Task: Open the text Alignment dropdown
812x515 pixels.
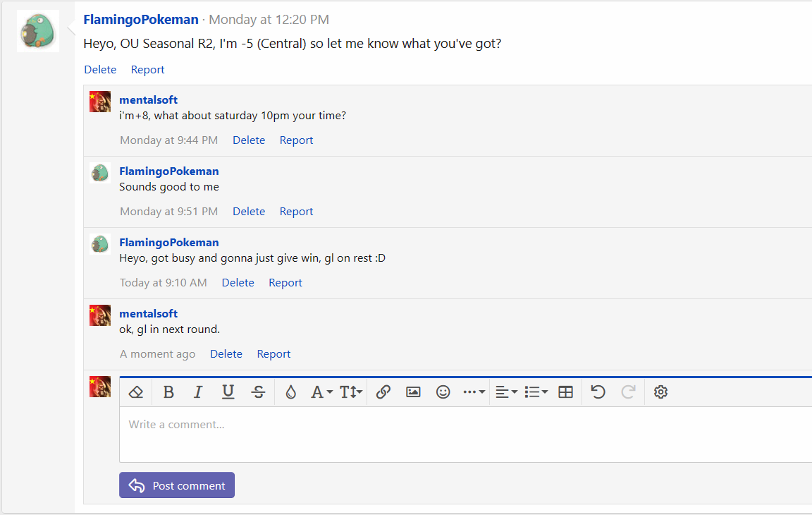Action: tap(506, 392)
